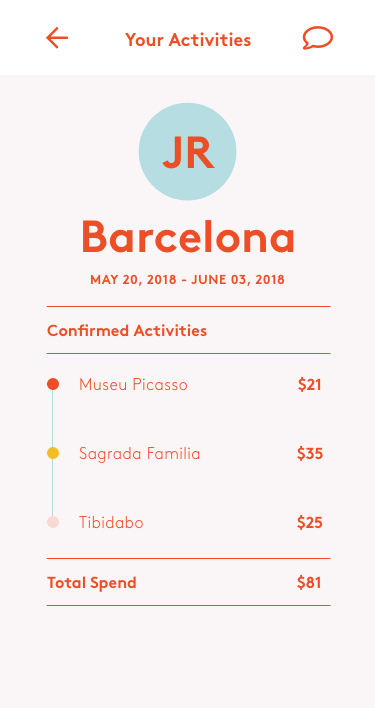Click the Confirmed Activities section header
375x708 pixels.
tap(127, 331)
